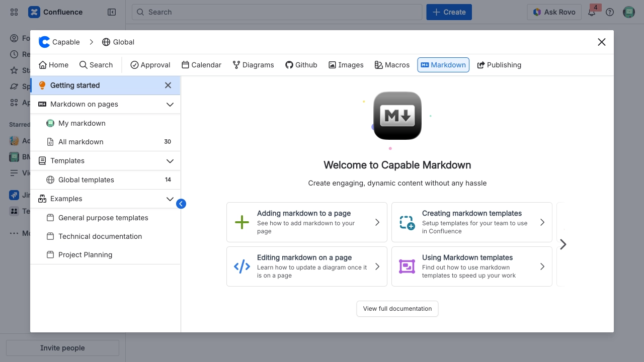The width and height of the screenshot is (644, 362).
Task: Collapse the Confluence sidebar with the panel icon
Action: coord(112,12)
